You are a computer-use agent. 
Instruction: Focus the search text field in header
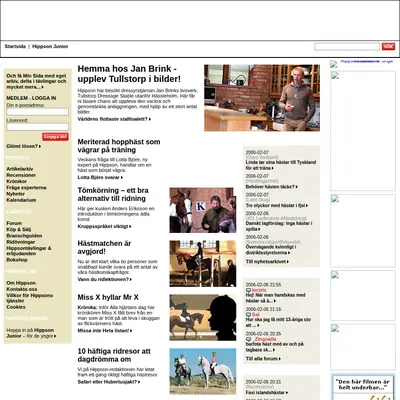coord(347,47)
